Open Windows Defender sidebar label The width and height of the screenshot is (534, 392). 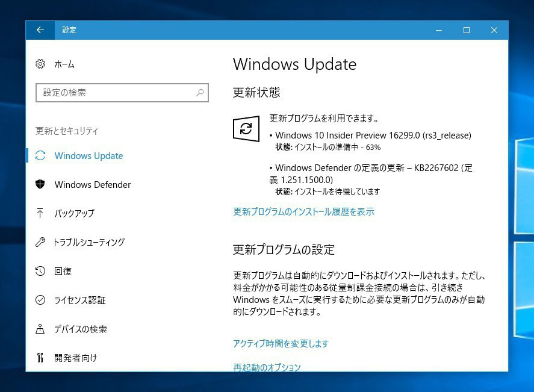pyautogui.click(x=93, y=185)
